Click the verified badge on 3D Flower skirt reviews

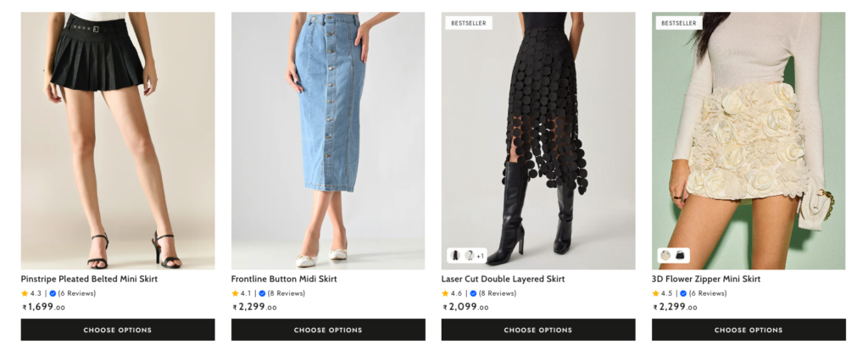[683, 293]
